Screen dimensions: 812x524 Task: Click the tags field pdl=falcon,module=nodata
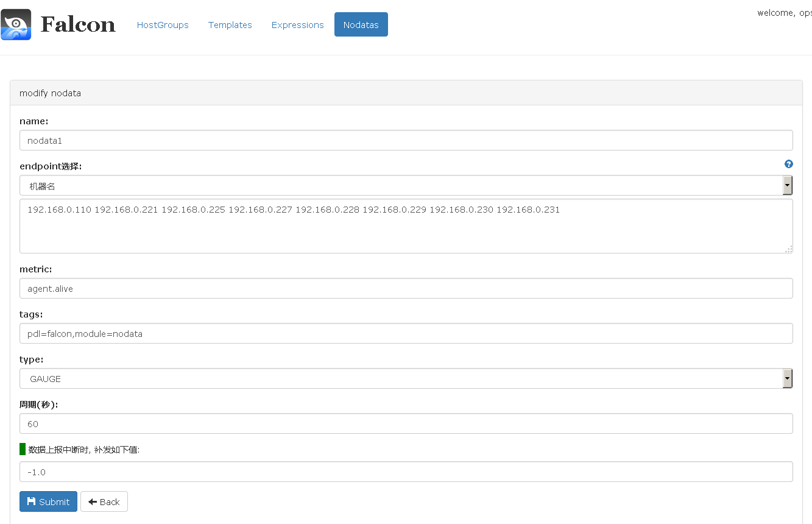406,333
